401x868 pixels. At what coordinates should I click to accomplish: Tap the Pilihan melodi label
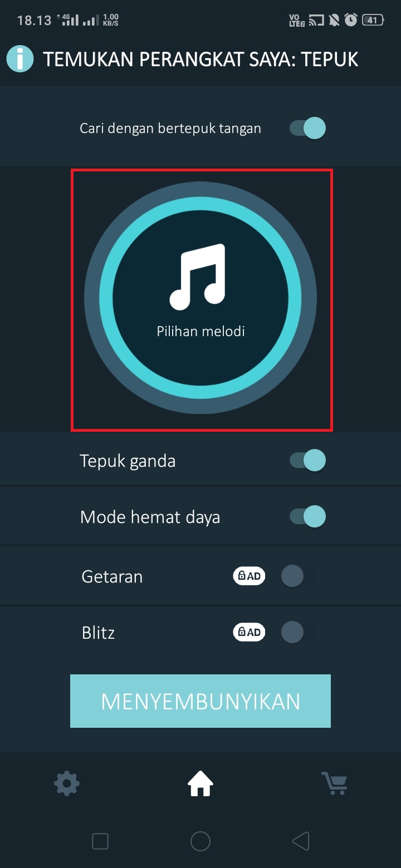point(200,332)
